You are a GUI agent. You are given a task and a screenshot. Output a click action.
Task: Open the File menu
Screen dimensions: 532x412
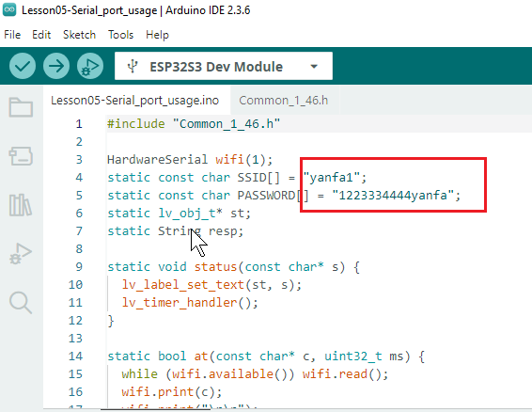(12, 35)
